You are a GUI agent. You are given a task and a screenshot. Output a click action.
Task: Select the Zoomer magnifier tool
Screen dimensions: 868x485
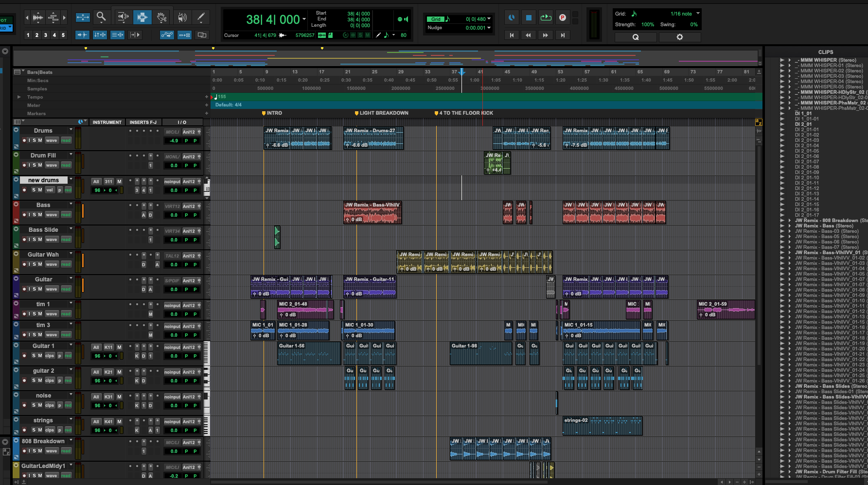(x=101, y=17)
